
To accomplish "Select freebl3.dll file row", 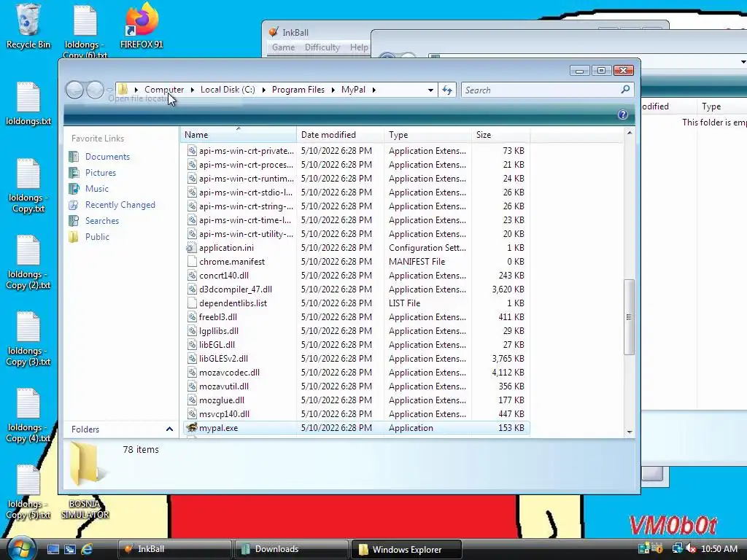I will [356, 316].
